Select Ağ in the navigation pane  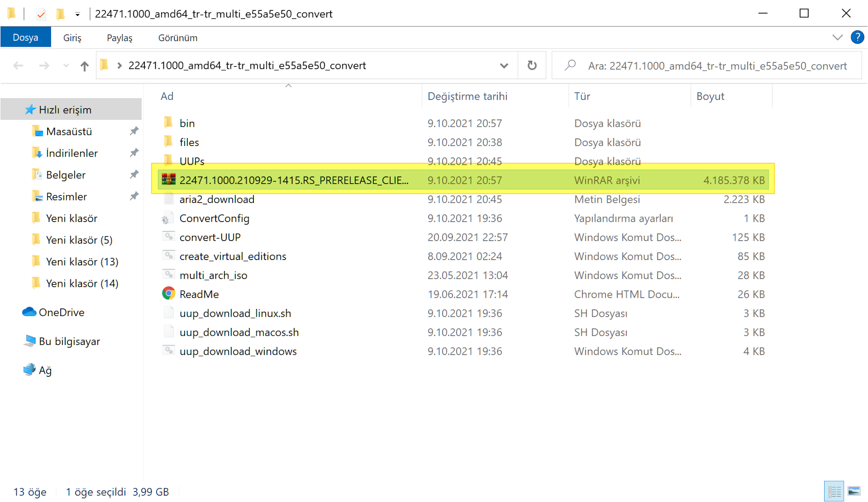point(45,370)
